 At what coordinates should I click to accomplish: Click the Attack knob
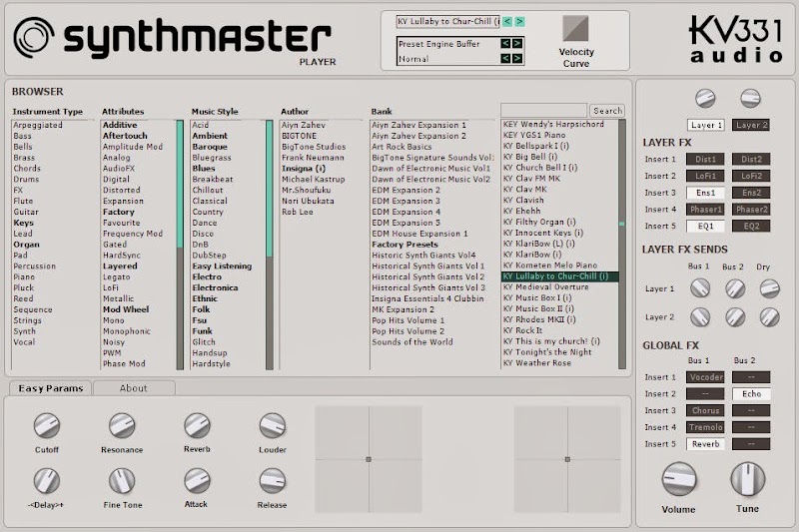tap(197, 480)
